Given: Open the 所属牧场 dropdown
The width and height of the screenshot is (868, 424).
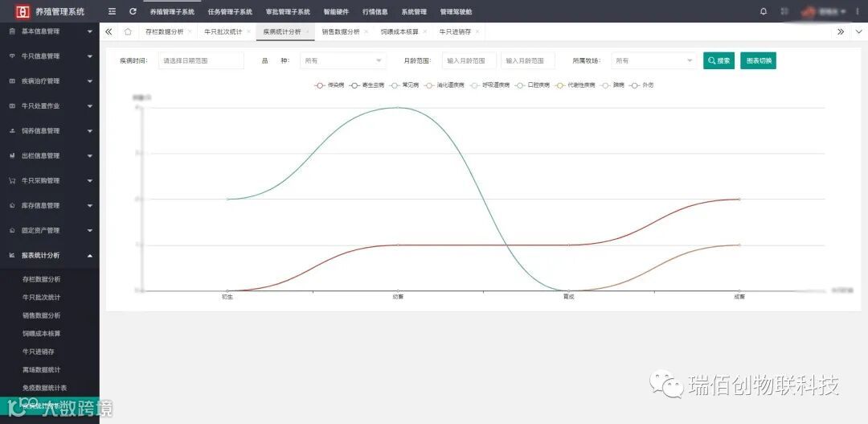Looking at the screenshot, I should point(653,60).
